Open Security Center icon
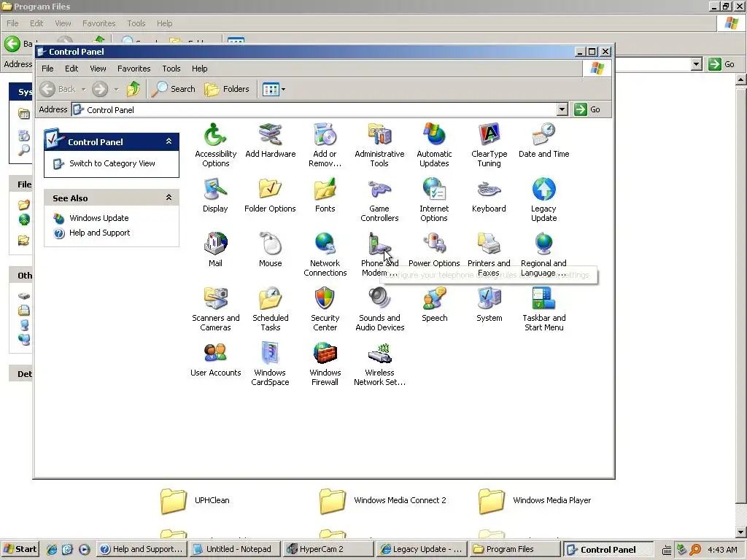The image size is (747, 560). [x=325, y=299]
